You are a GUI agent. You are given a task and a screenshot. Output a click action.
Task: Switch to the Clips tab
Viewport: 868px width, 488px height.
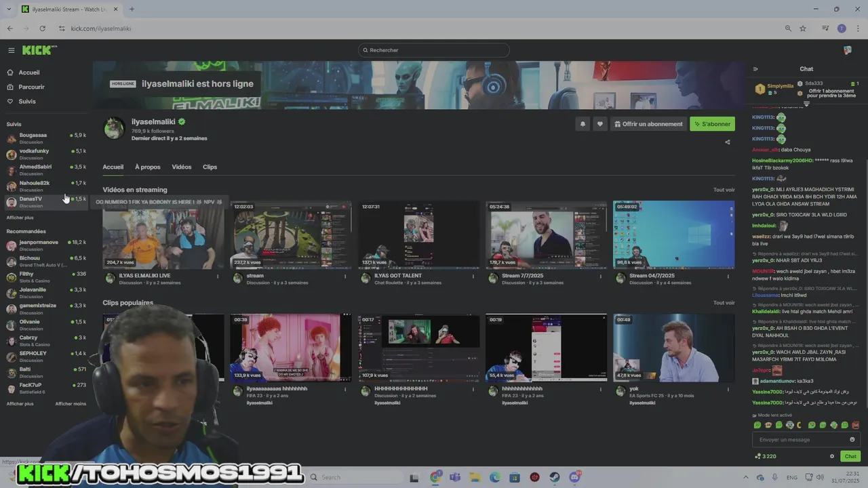click(210, 167)
